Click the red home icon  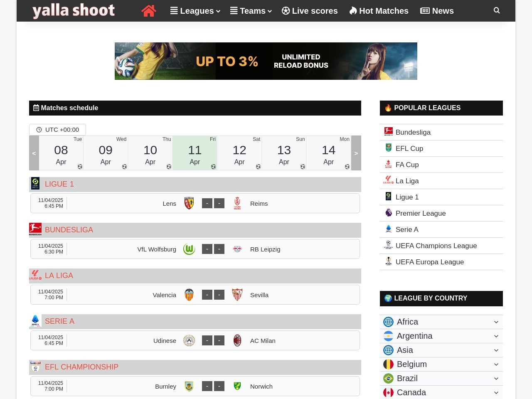click(x=148, y=11)
